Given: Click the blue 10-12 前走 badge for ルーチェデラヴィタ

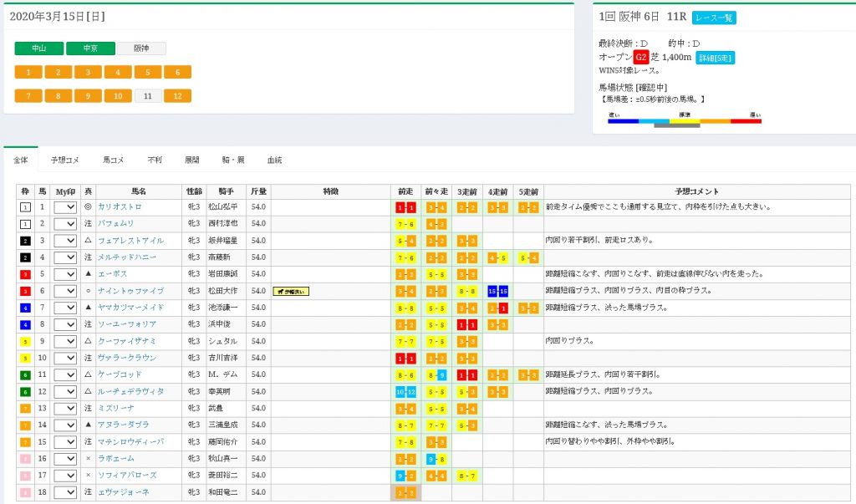Looking at the screenshot, I should [x=405, y=391].
